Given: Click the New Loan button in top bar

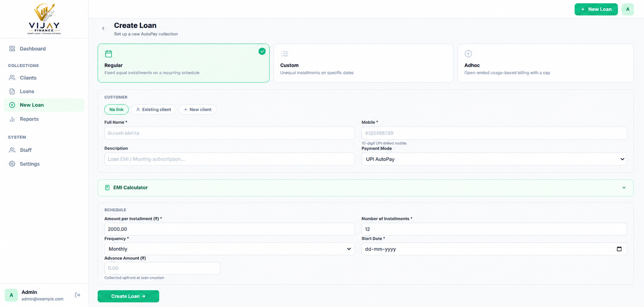Looking at the screenshot, I should (x=596, y=9).
